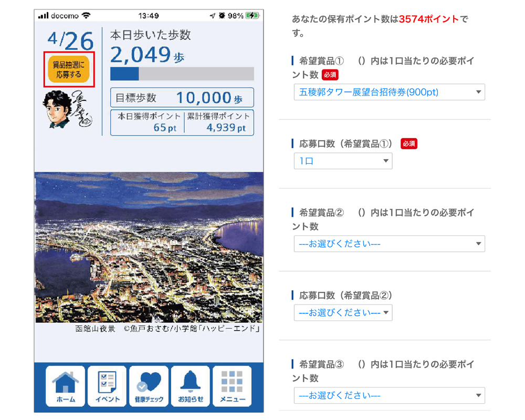
Task: Open the 健康チェック tab
Action: 149,386
